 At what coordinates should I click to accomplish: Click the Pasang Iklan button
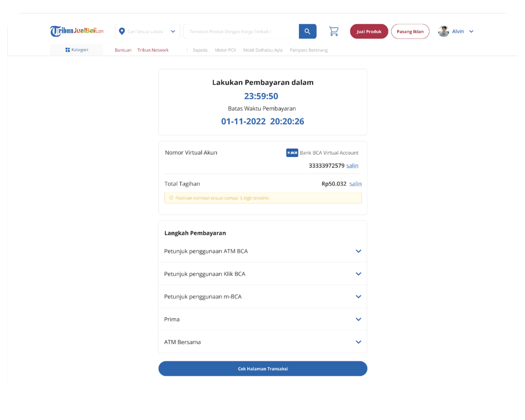(x=410, y=32)
